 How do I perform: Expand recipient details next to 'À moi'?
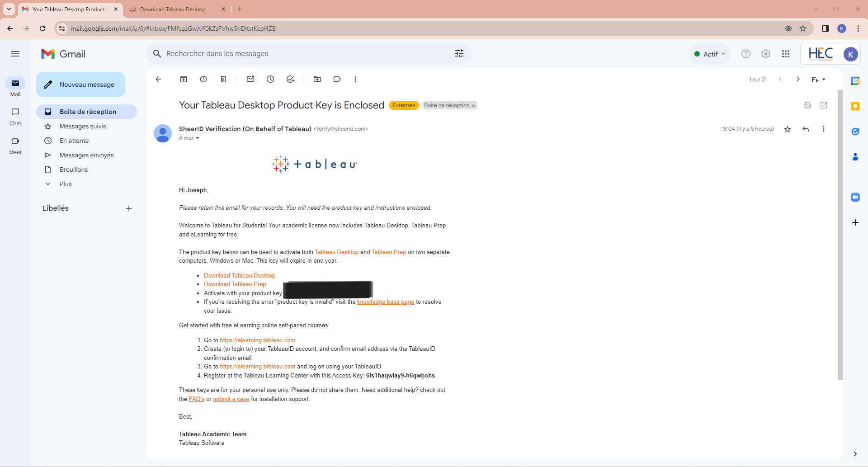[x=198, y=138]
